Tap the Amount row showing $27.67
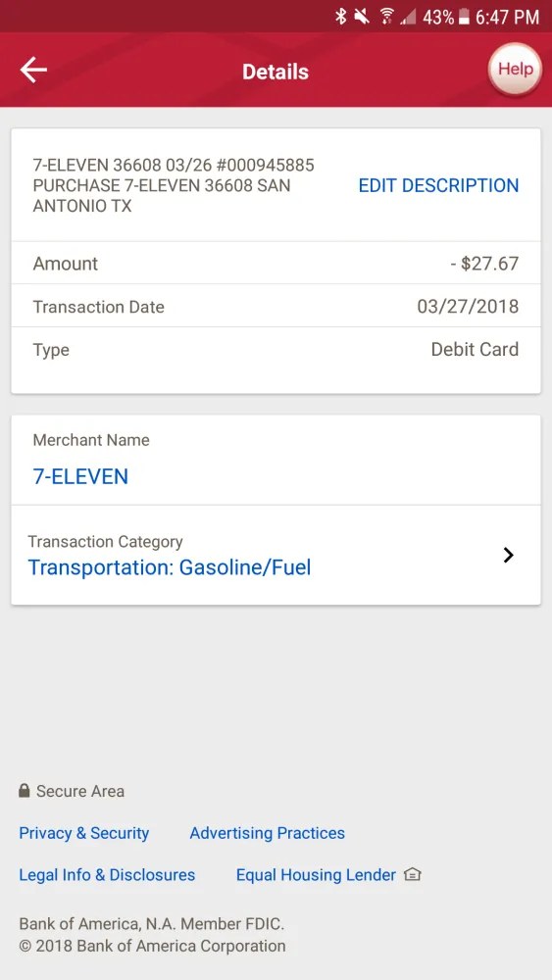The height and width of the screenshot is (980, 552). click(x=276, y=263)
